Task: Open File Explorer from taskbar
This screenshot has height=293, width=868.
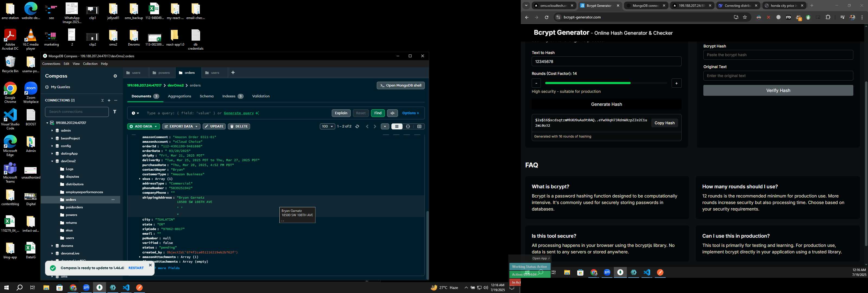Action: (46, 288)
